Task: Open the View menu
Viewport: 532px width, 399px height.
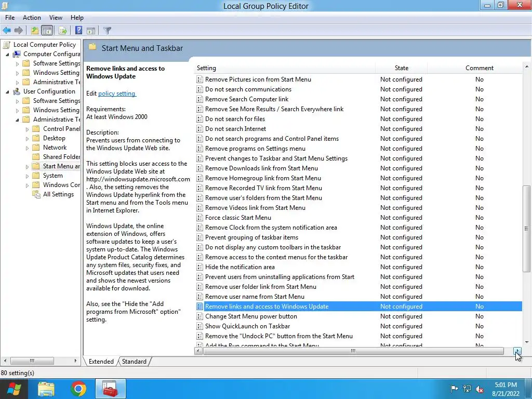Action: pos(56,18)
